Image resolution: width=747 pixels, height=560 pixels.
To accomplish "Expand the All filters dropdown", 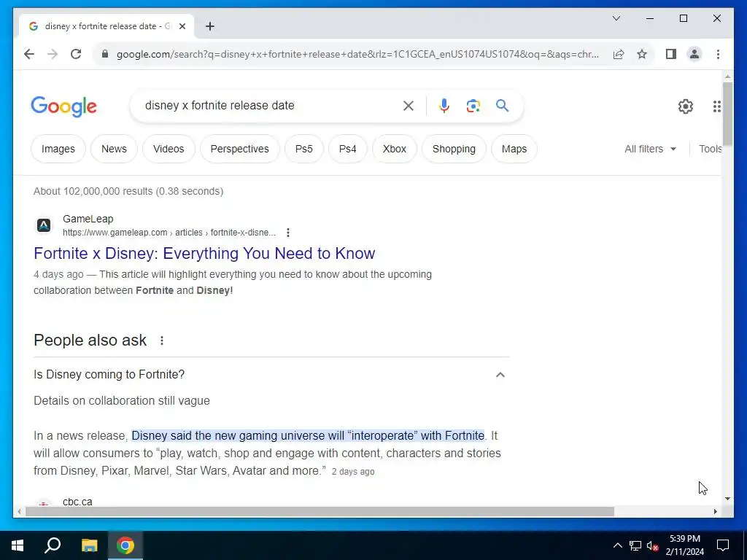I will click(x=650, y=149).
